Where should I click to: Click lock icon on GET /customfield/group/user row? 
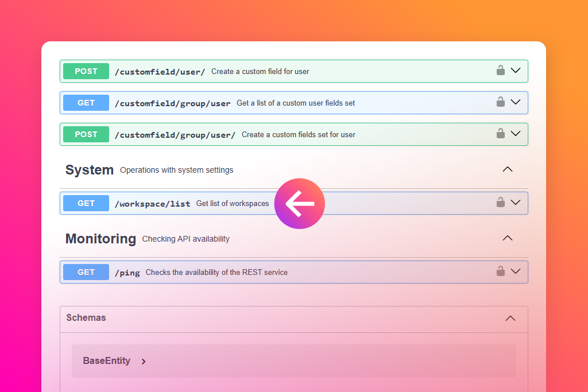click(x=501, y=102)
